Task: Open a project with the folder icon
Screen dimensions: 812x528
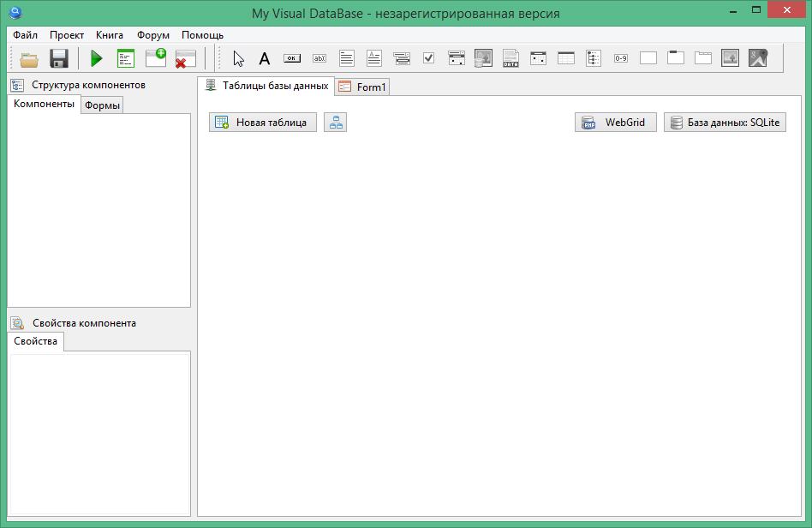Action: click(29, 58)
